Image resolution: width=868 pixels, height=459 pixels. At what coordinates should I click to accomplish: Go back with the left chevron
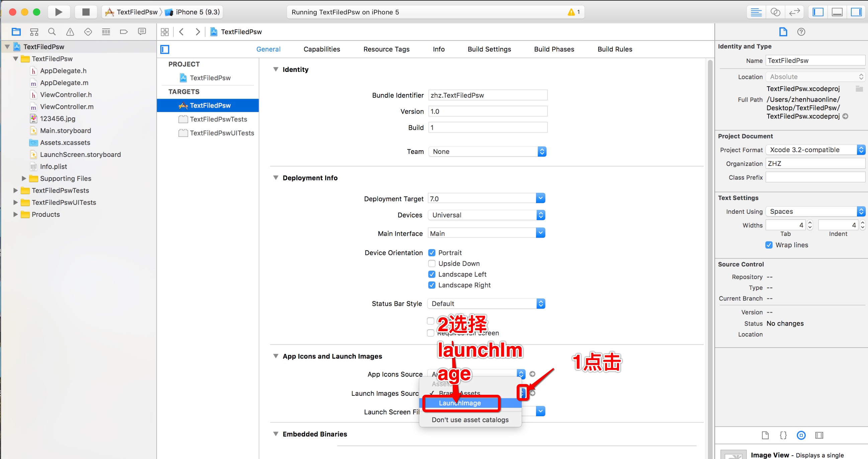(x=181, y=32)
